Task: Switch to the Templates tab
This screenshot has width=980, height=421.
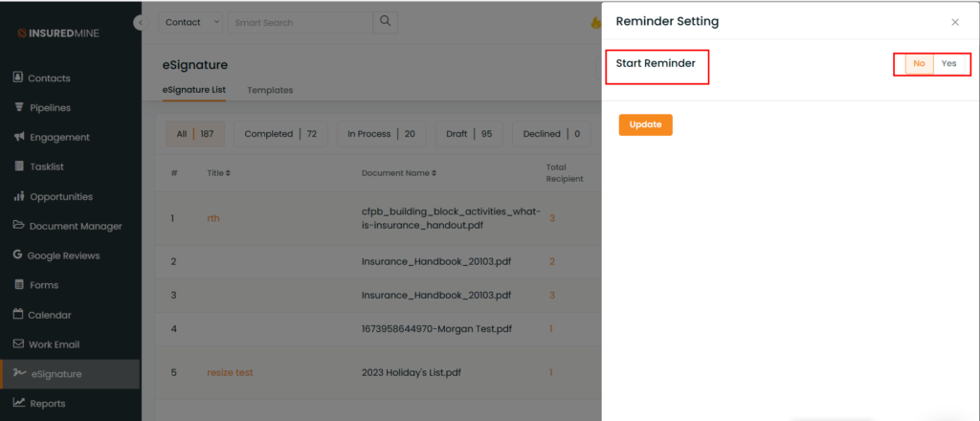Action: tap(270, 90)
